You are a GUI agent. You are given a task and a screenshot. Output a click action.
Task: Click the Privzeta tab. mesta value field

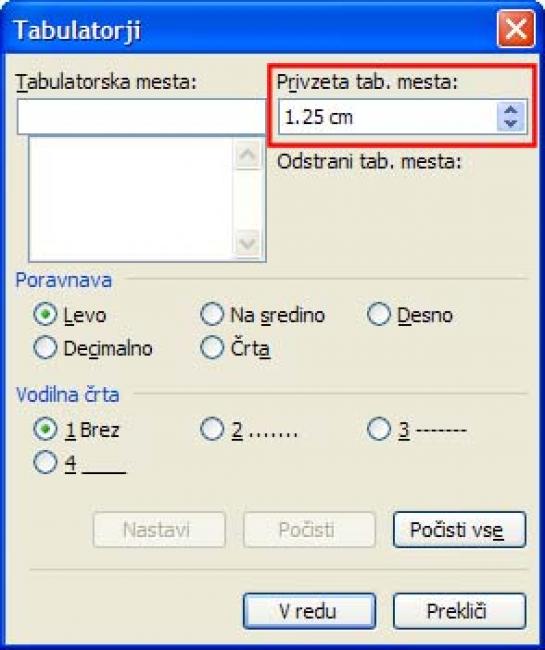(x=388, y=117)
